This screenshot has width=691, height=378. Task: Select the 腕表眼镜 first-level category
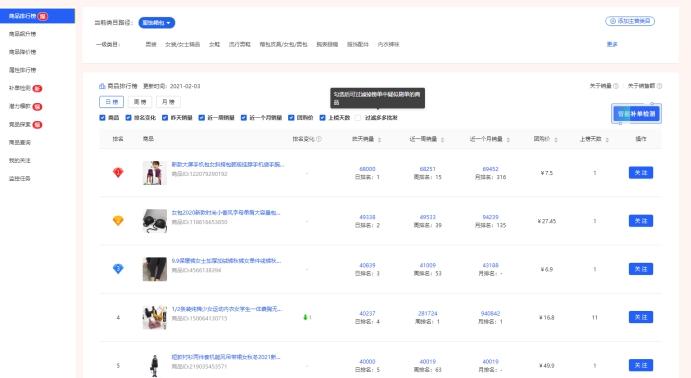coord(327,44)
